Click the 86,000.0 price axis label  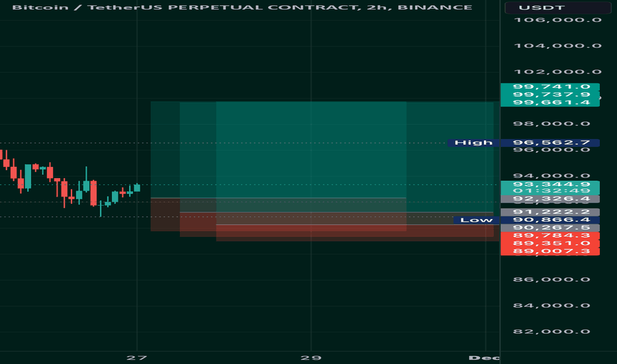pos(551,279)
